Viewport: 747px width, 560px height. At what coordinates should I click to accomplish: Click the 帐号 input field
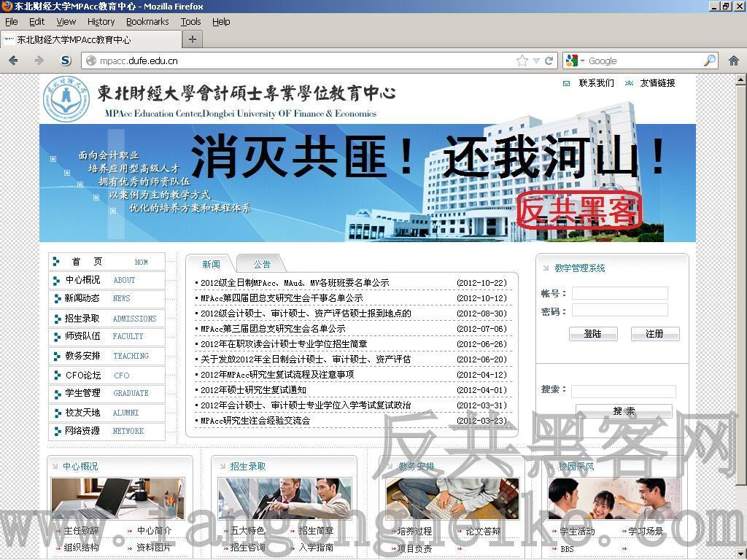pos(620,293)
